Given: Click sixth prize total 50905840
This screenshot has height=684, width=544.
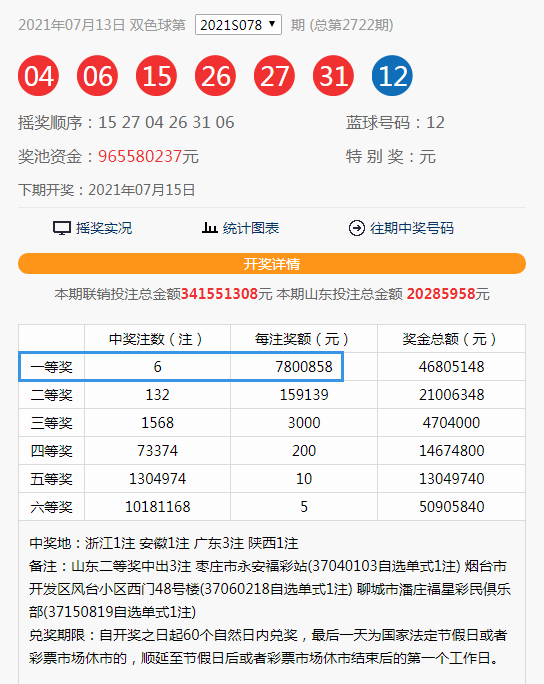Looking at the screenshot, I should coord(452,507).
